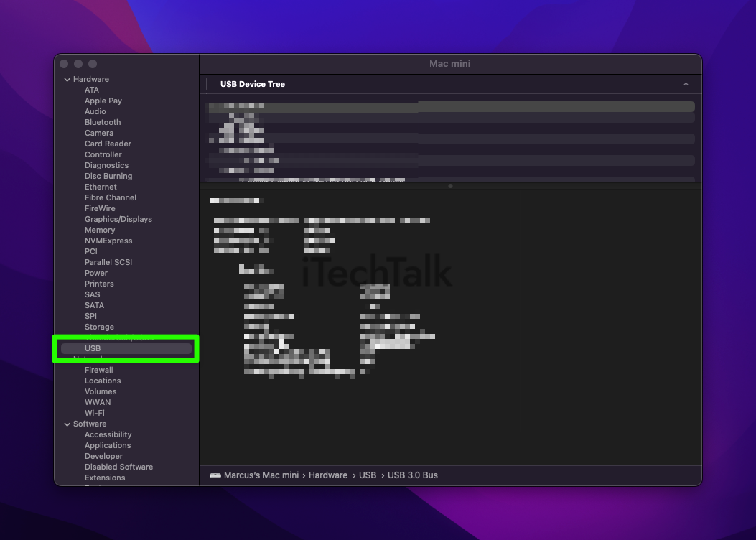Open Accessibility under Software
756x540 pixels.
[x=108, y=435]
